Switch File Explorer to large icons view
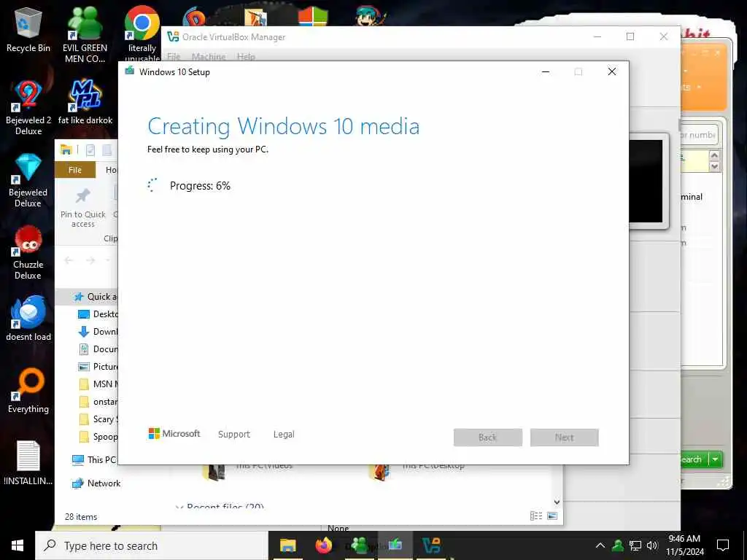 552,516
